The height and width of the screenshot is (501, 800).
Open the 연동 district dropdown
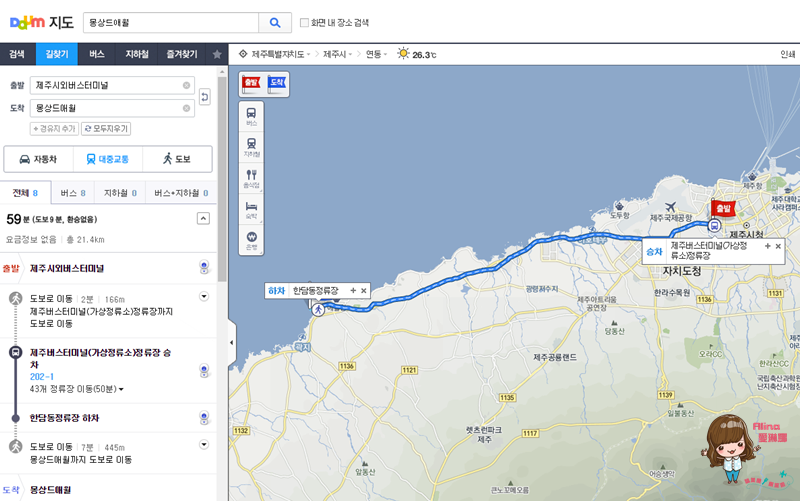(376, 54)
